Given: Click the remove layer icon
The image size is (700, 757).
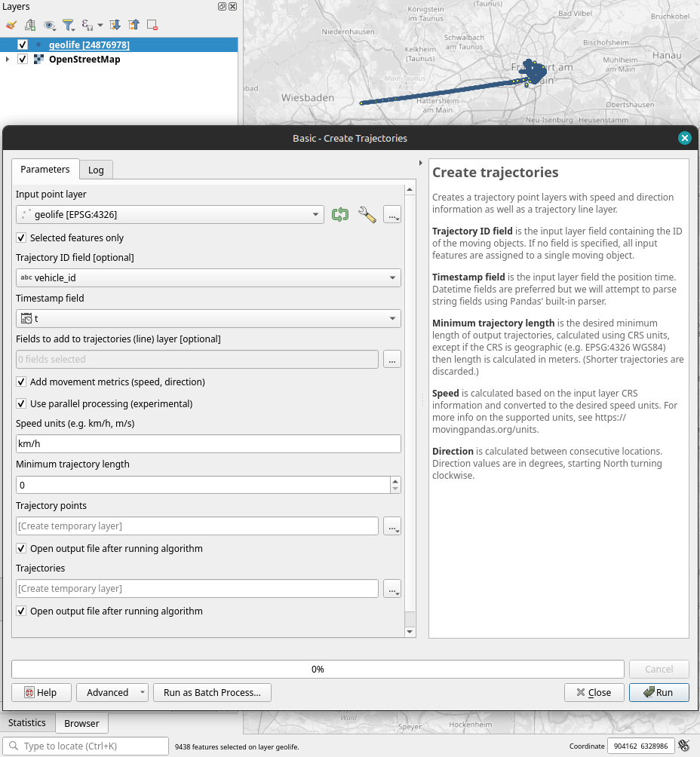Looking at the screenshot, I should click(x=152, y=25).
